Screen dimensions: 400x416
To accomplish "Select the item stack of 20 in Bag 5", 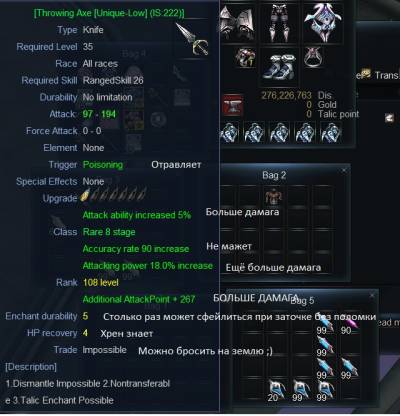I will tap(276, 391).
